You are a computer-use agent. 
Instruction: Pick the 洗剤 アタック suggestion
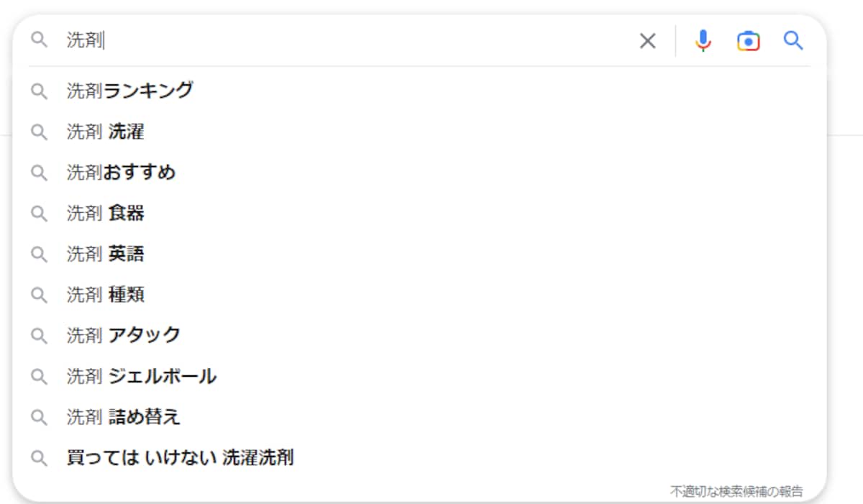click(x=419, y=336)
